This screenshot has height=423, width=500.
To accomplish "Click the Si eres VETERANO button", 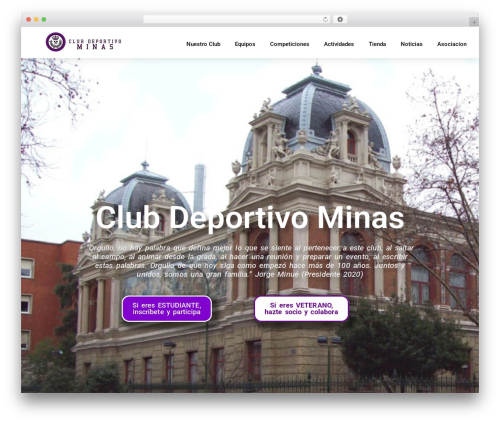I will click(301, 309).
